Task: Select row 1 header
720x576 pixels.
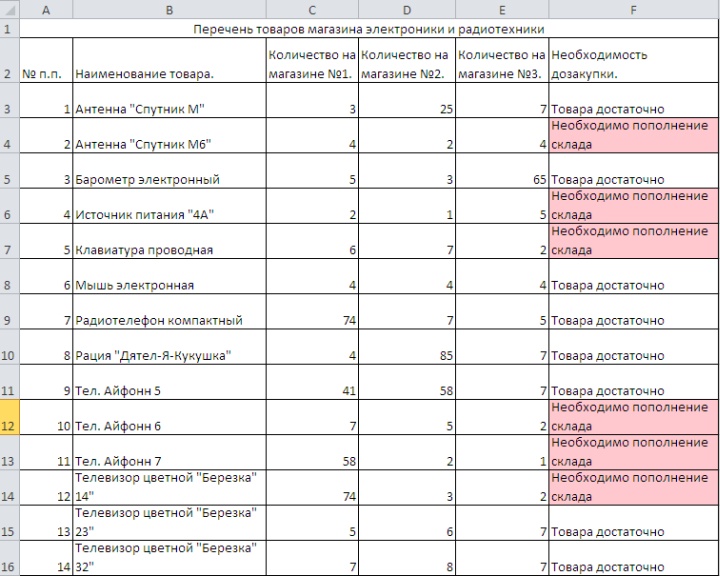Action: 10,28
